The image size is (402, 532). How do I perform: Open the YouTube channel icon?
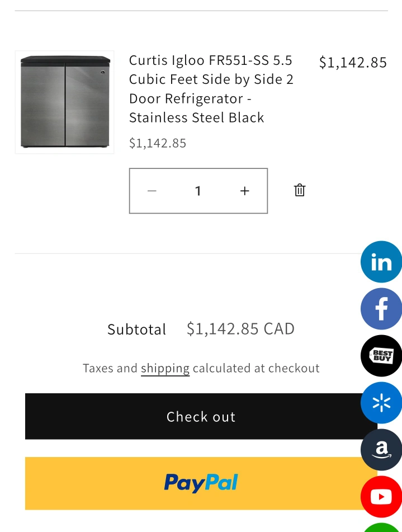[381, 497]
